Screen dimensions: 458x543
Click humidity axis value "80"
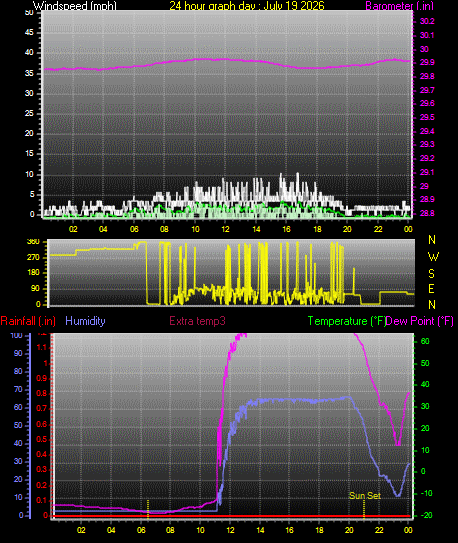pos(18,372)
